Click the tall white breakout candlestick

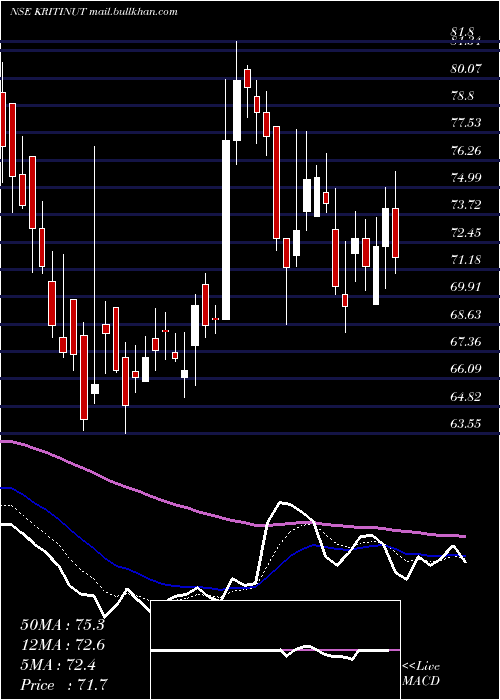click(x=226, y=230)
